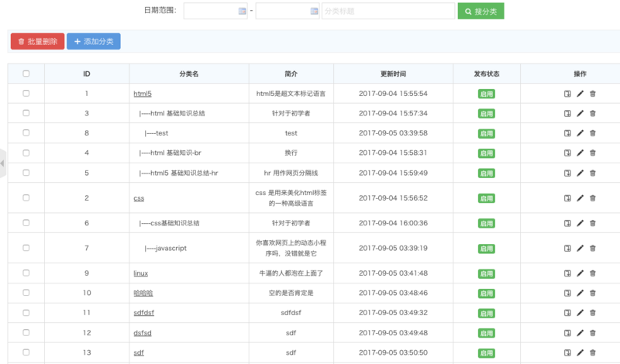
Task: Click the end date input field
Action: (288, 11)
